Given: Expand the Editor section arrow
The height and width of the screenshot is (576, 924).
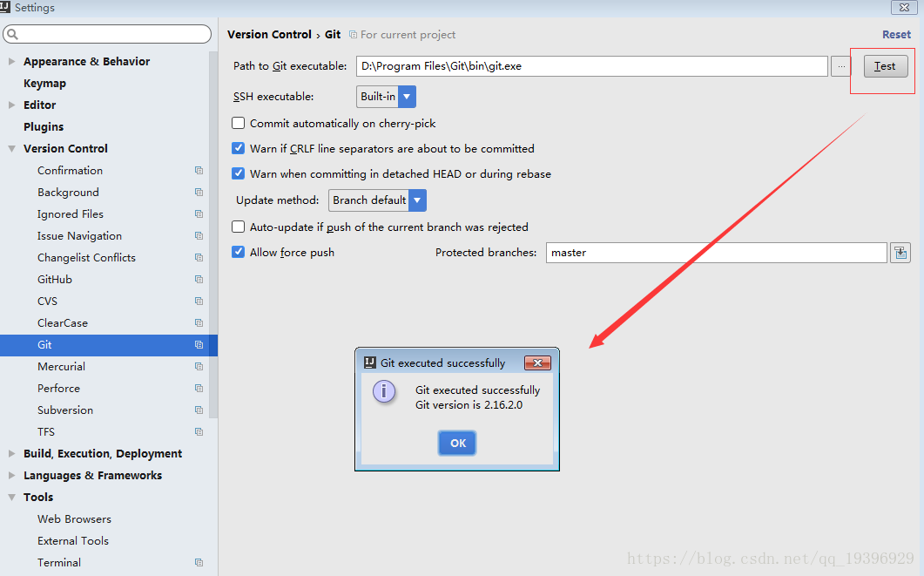Looking at the screenshot, I should click(x=12, y=105).
